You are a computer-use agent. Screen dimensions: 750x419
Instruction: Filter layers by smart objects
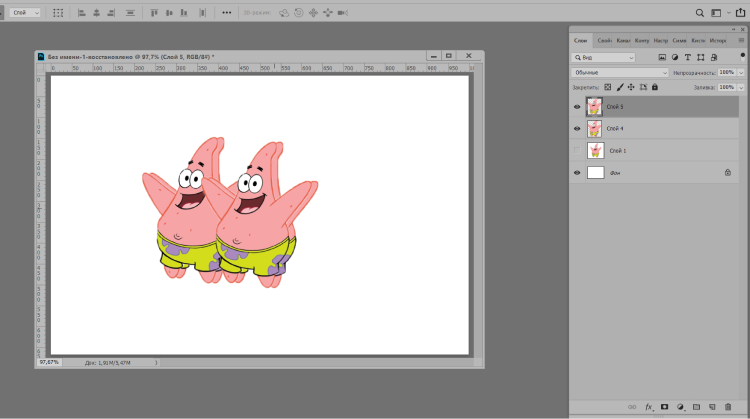click(x=714, y=57)
